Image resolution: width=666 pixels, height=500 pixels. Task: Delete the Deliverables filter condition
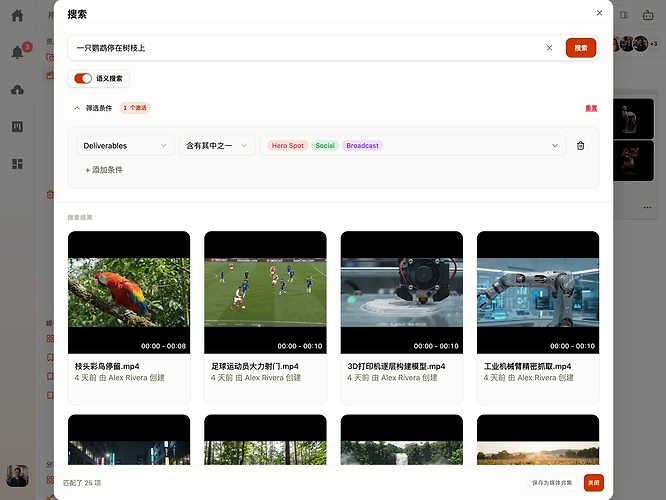581,146
